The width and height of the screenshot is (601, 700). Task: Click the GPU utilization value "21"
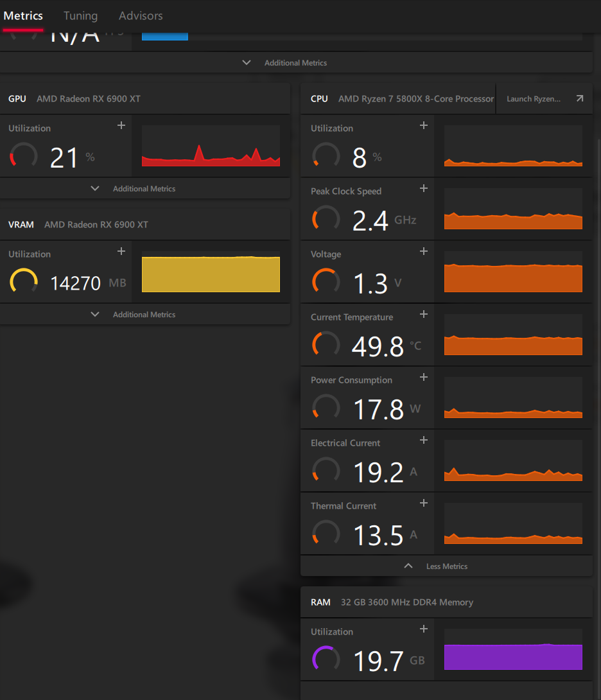pyautogui.click(x=64, y=157)
